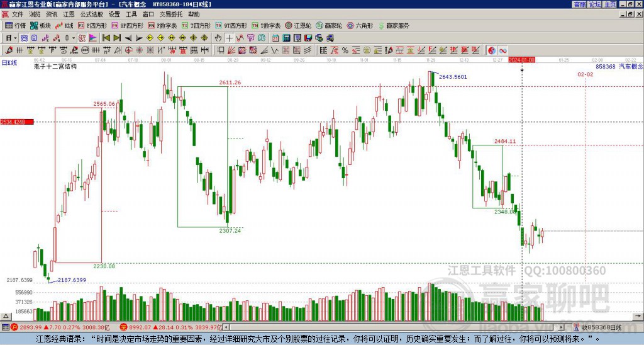Select the circle with line tool

click(x=85, y=50)
